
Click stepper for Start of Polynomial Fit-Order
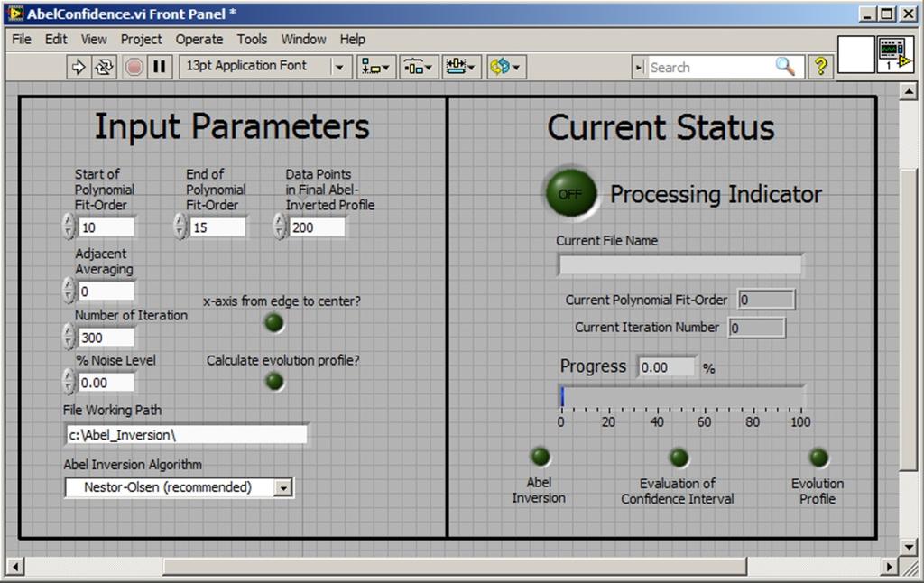(x=69, y=227)
